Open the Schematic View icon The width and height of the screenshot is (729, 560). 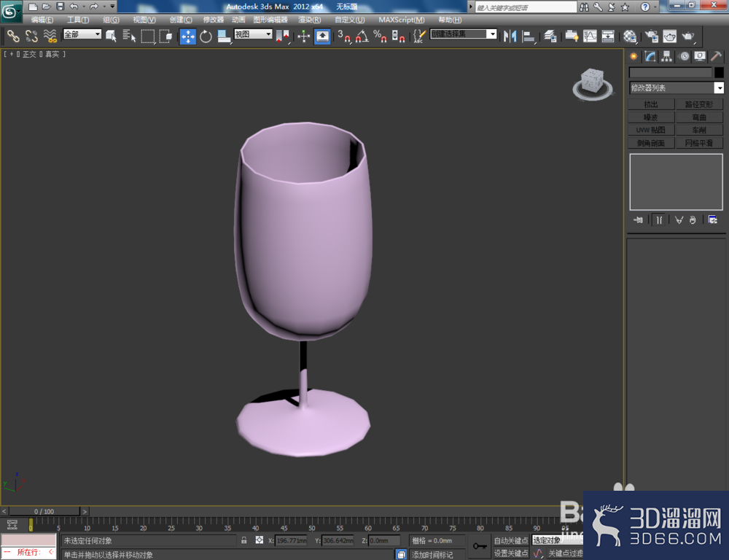point(608,36)
